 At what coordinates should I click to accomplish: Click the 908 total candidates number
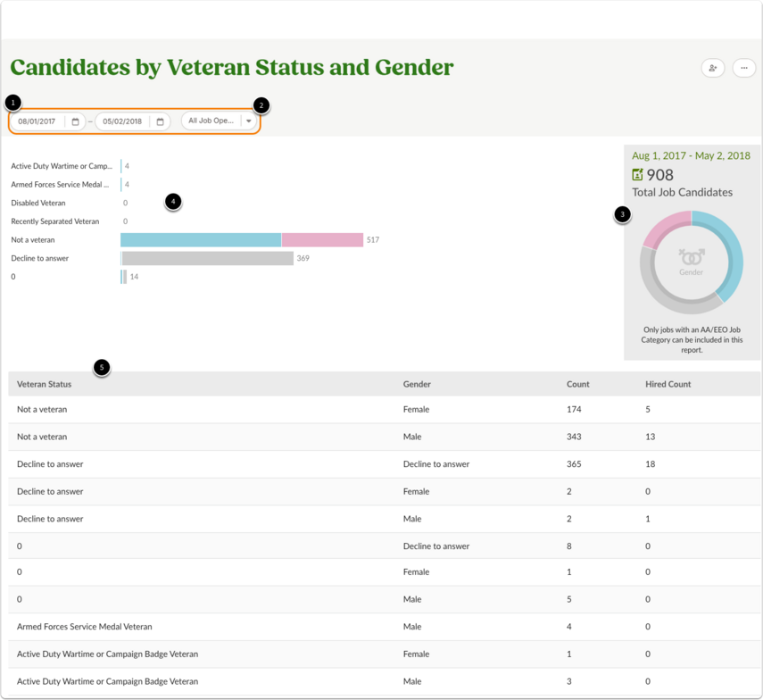[659, 175]
